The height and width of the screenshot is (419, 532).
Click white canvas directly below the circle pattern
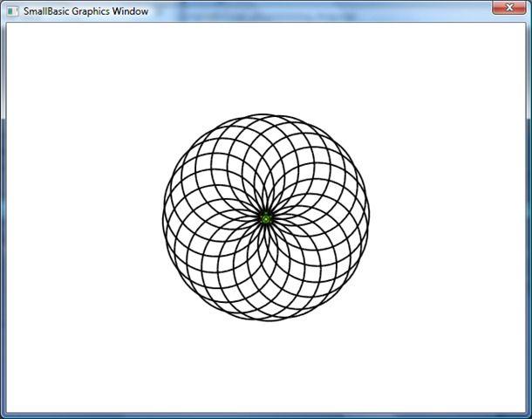266,367
